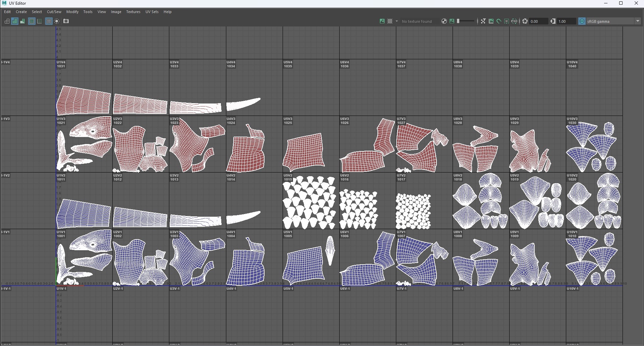Viewport: 644px width, 346px height.
Task: Open the UV Sets menu
Action: pos(152,12)
